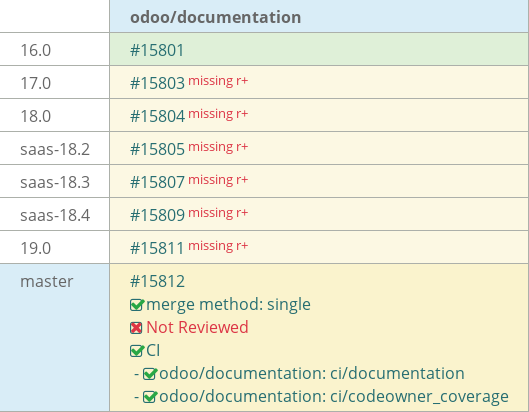Click 'odoo/documentation: ci/codeowner_coverage' status

coord(334,396)
